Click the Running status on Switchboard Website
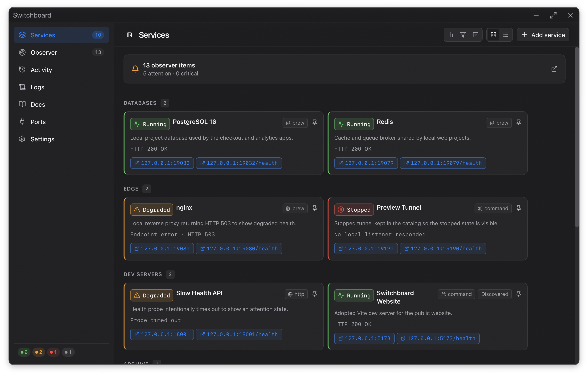The height and width of the screenshot is (375, 588). tap(354, 296)
